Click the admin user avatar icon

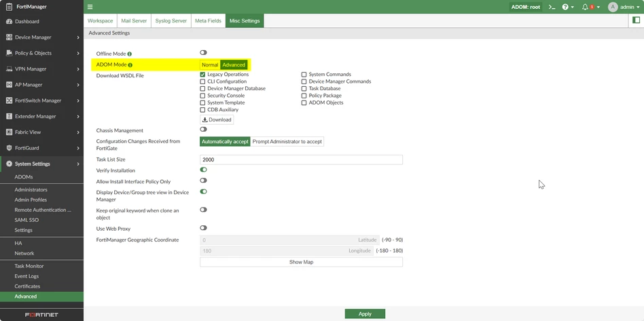613,7
